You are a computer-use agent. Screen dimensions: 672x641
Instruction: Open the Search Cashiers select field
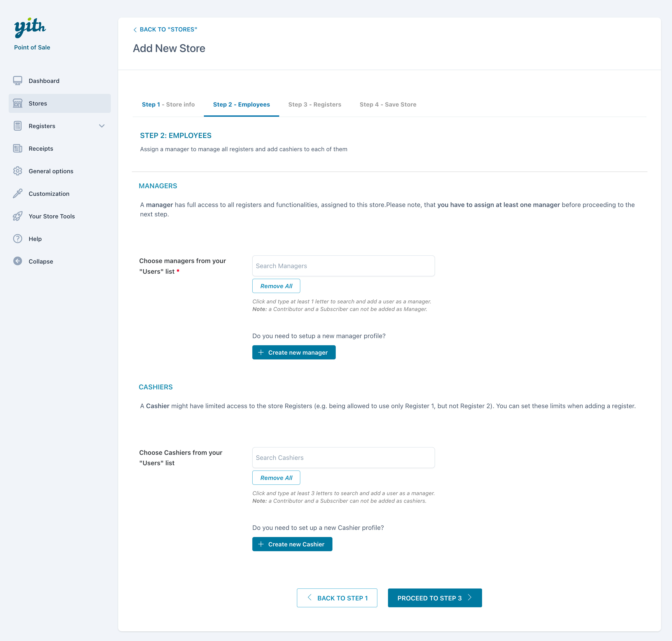343,458
